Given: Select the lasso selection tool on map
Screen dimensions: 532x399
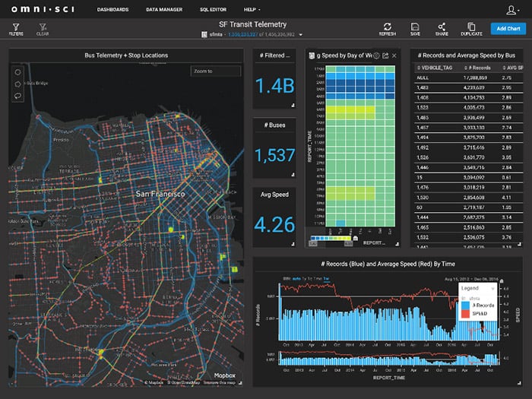Looking at the screenshot, I should tap(18, 96).
